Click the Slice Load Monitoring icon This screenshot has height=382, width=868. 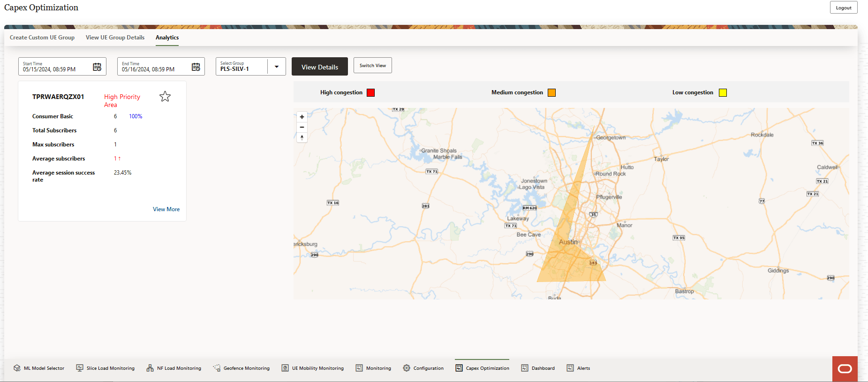pos(80,368)
